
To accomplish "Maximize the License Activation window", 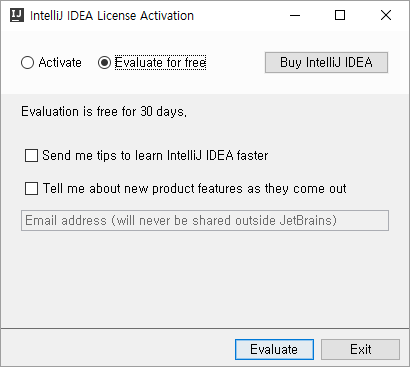I will point(340,15).
